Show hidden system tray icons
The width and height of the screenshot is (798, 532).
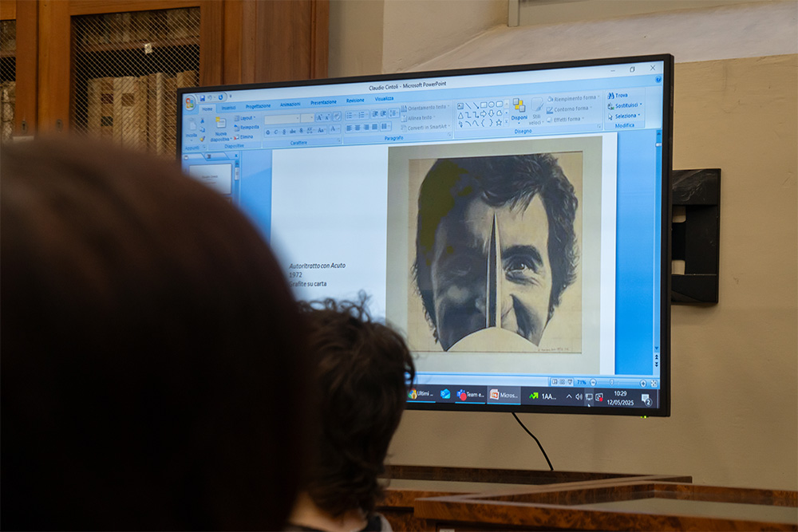tap(568, 396)
